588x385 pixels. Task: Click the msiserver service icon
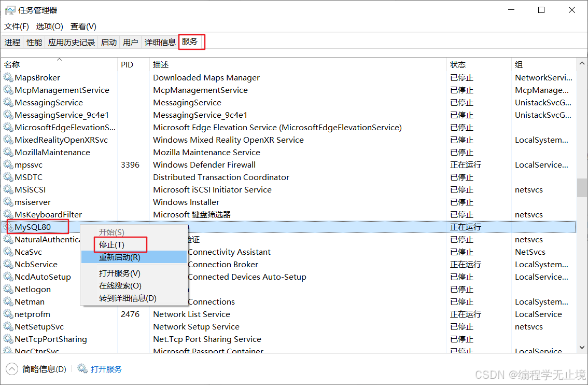(x=8, y=202)
